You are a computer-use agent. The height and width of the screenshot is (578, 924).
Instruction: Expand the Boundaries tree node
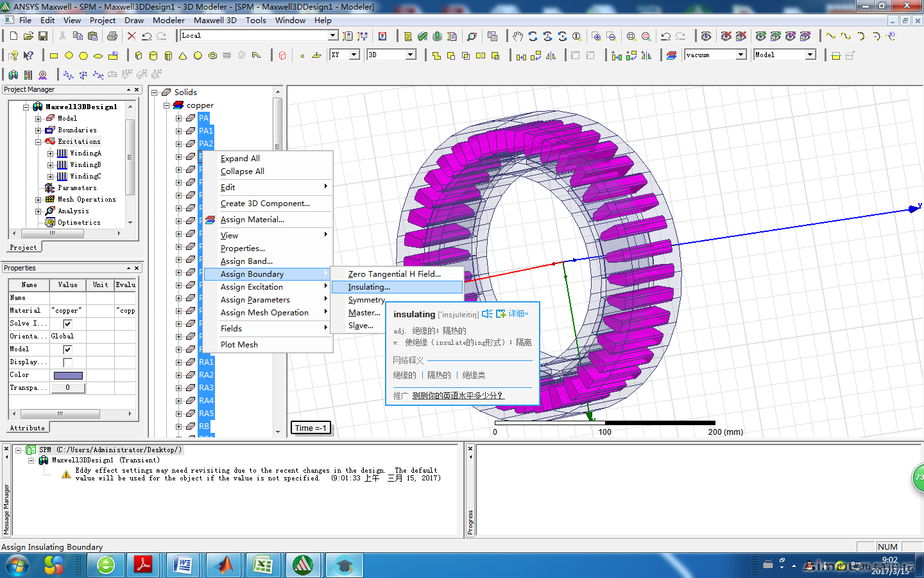(38, 130)
